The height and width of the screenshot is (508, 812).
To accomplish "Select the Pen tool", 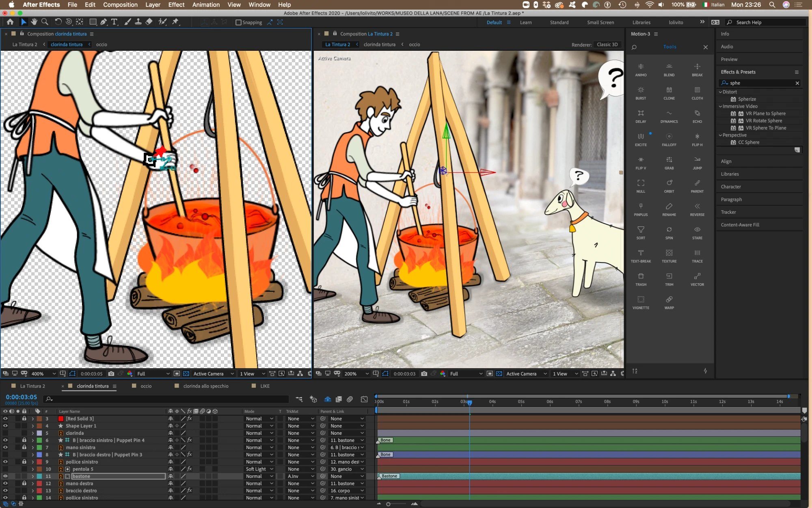I will [x=104, y=22].
